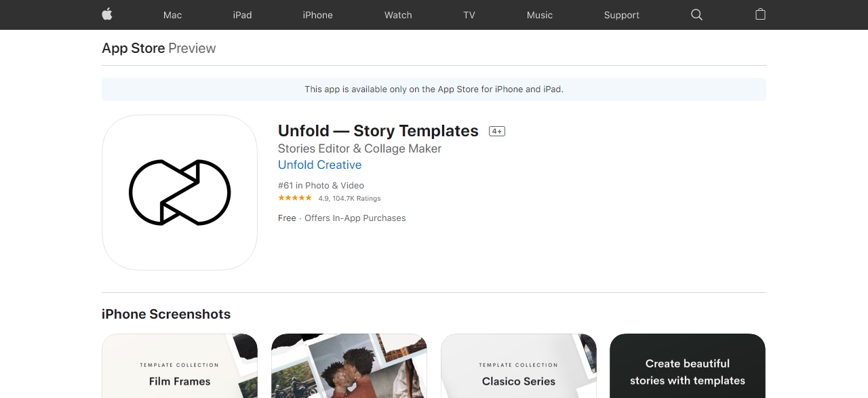Click the 4+ age rating badge
868x398 pixels.
497,132
